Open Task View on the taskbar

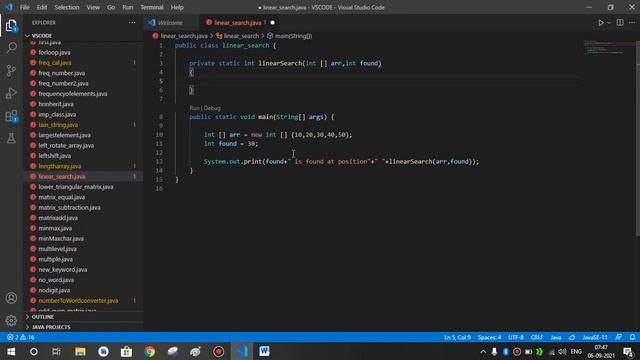[x=56, y=351]
